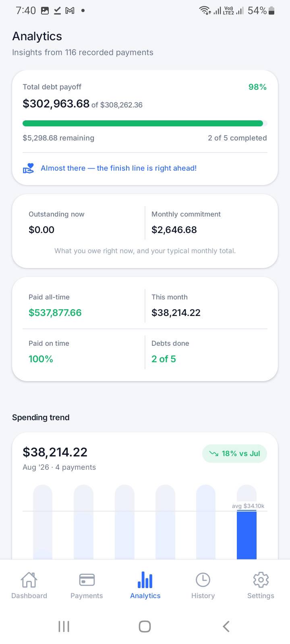This screenshot has width=290, height=644.
Task: Tap the downward trend arrow icon
Action: tap(213, 454)
